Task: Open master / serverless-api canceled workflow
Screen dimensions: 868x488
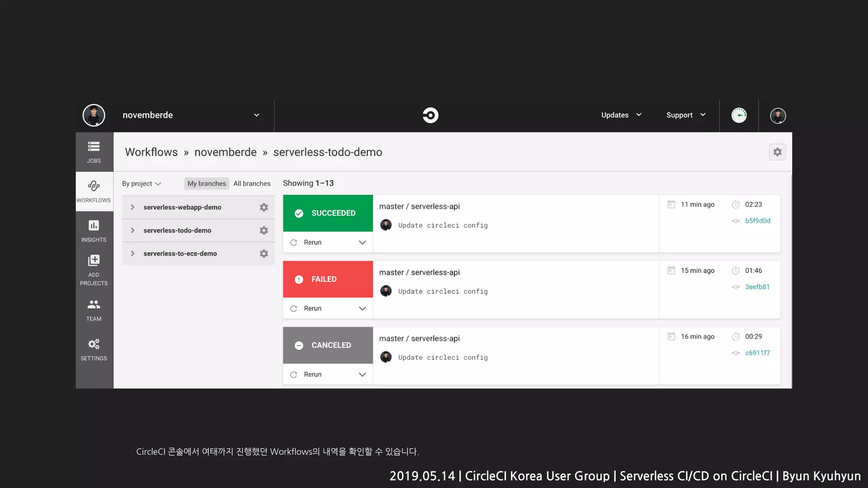Action: click(419, 338)
